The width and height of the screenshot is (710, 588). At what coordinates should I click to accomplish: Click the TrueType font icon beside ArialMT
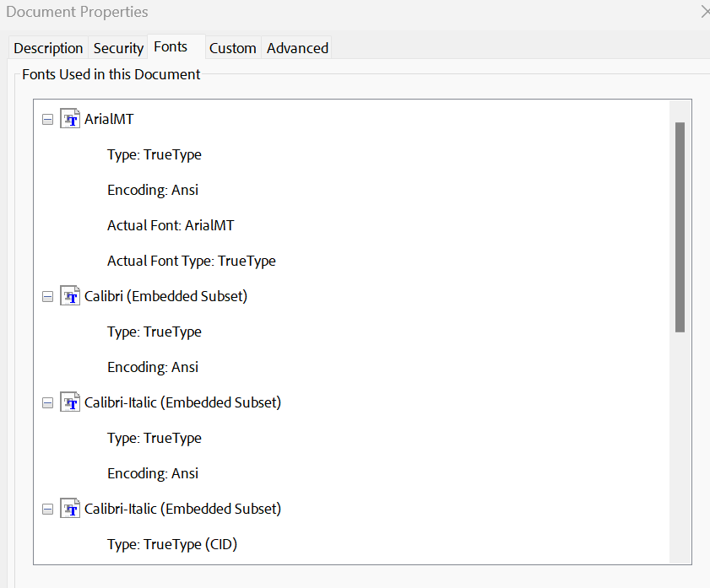click(69, 119)
